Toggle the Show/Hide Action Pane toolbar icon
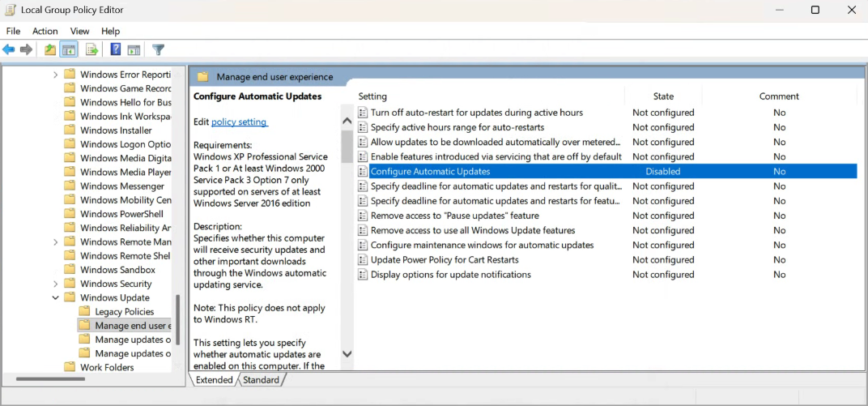 134,50
